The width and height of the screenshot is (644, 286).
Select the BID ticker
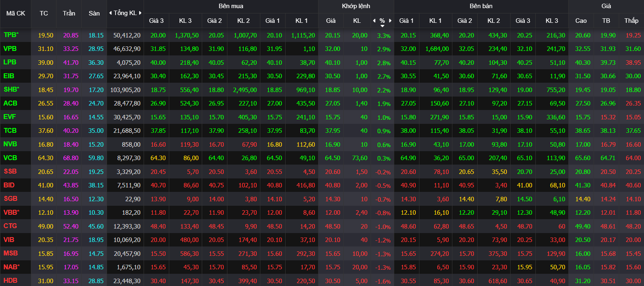click(9, 185)
